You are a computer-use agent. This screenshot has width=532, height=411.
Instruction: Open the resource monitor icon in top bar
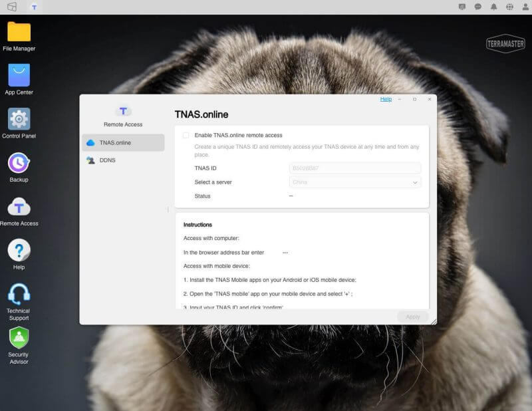click(x=462, y=7)
